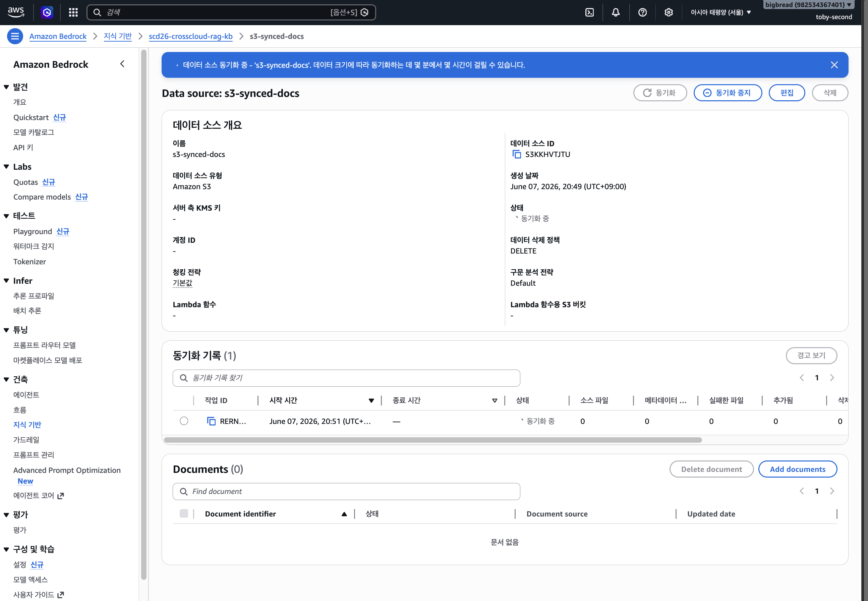Open the Asia Pacific Seoul region dropdown
Image resolution: width=868 pixels, height=601 pixels.
(721, 12)
